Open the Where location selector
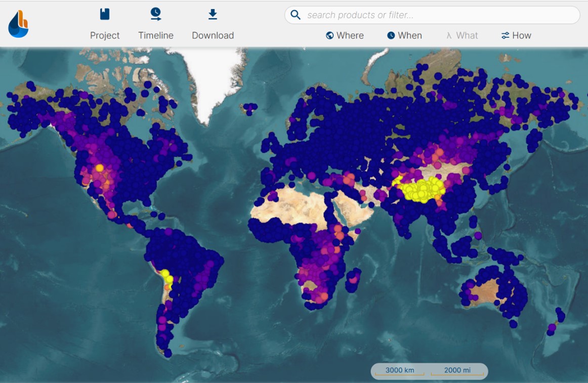The image size is (588, 383). click(x=345, y=35)
